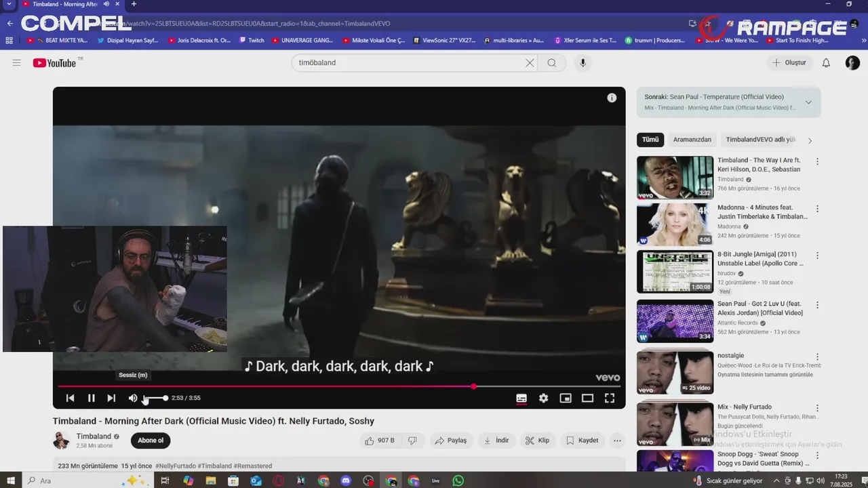Open options for 8-Bit Jungle video

pyautogui.click(x=817, y=256)
